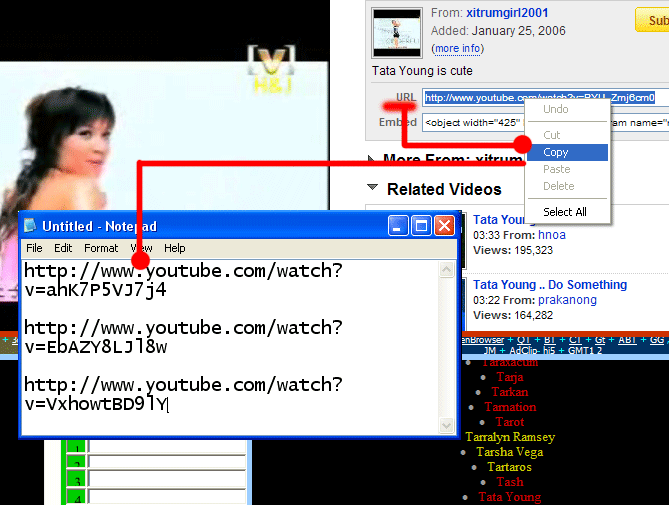Open the Notepad Help menu
The width and height of the screenshot is (669, 505).
click(x=175, y=248)
